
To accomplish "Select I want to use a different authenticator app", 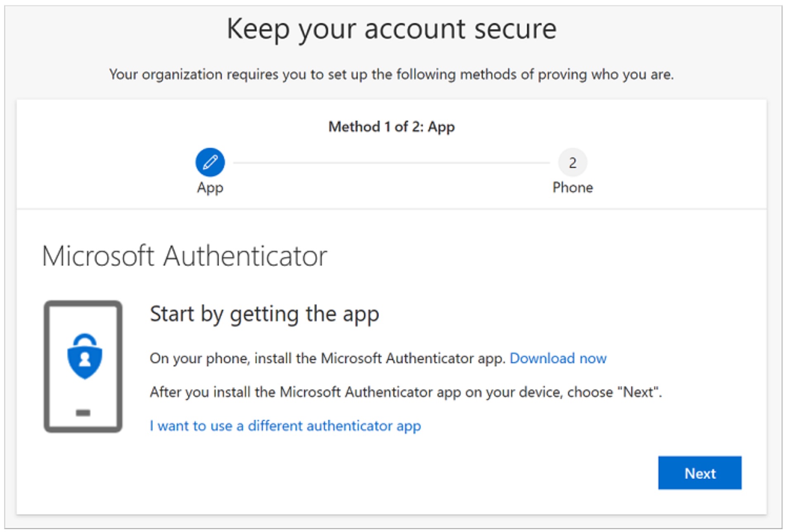I will 285,426.
